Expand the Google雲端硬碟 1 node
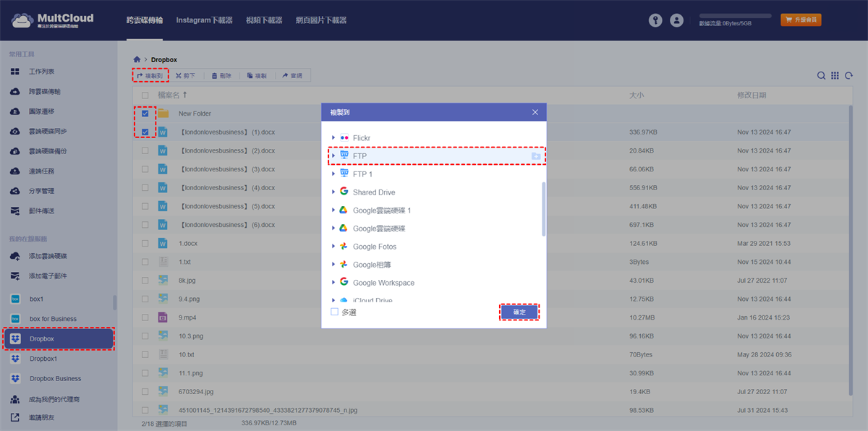 (333, 210)
